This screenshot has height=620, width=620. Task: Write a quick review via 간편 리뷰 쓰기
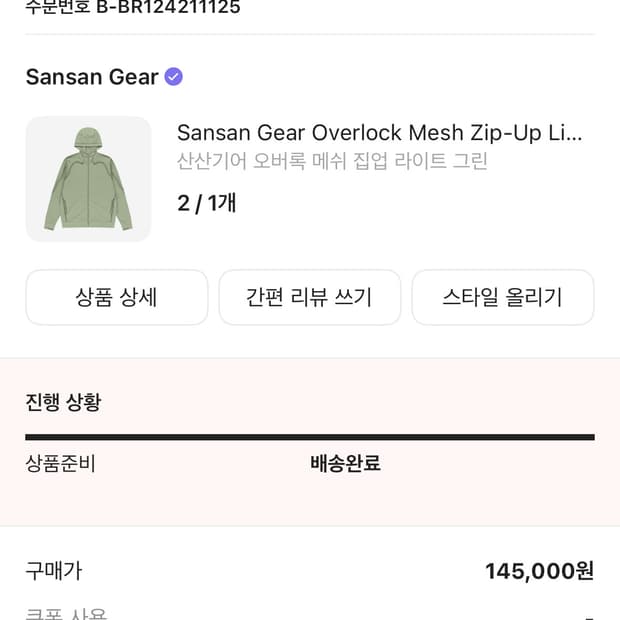(x=309, y=297)
